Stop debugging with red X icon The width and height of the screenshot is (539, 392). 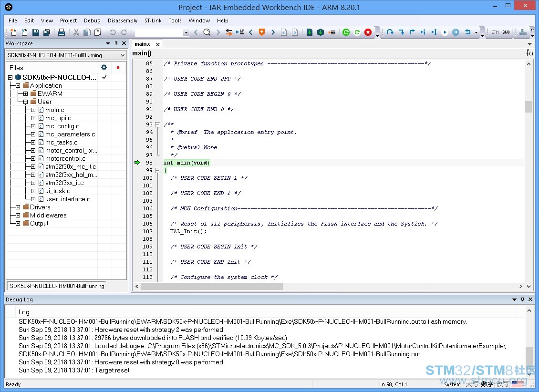click(368, 32)
